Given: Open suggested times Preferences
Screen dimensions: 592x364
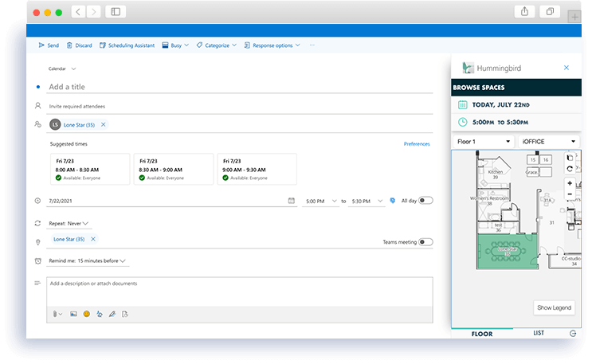Looking at the screenshot, I should tap(417, 144).
